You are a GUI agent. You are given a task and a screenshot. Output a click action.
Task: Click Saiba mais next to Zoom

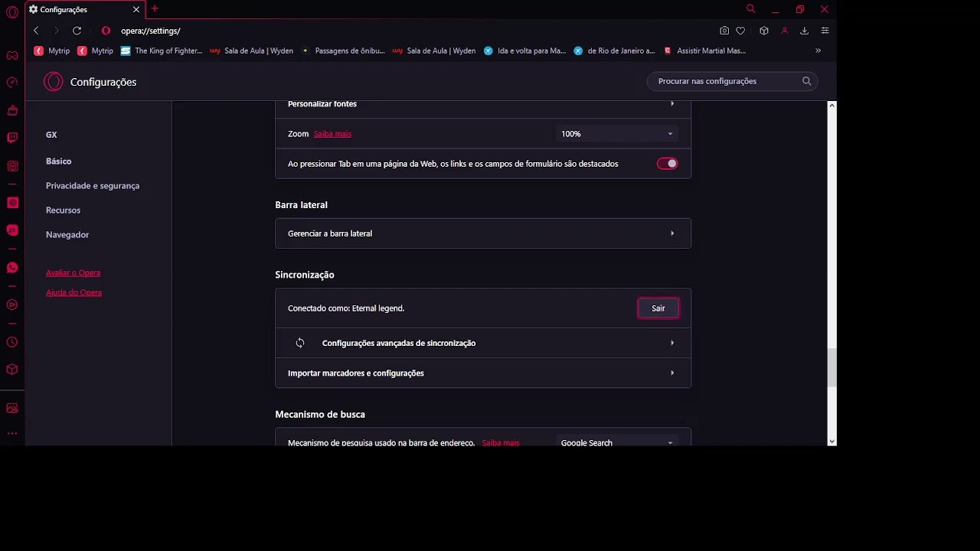click(x=332, y=134)
